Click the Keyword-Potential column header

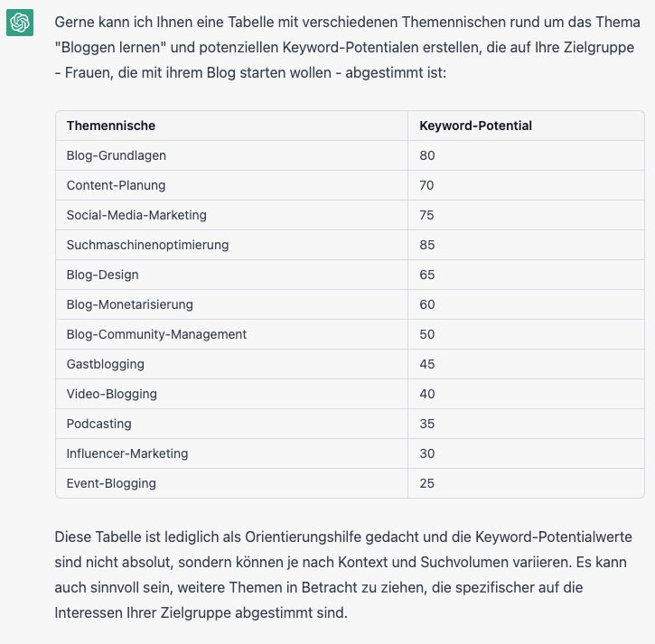[x=475, y=126]
